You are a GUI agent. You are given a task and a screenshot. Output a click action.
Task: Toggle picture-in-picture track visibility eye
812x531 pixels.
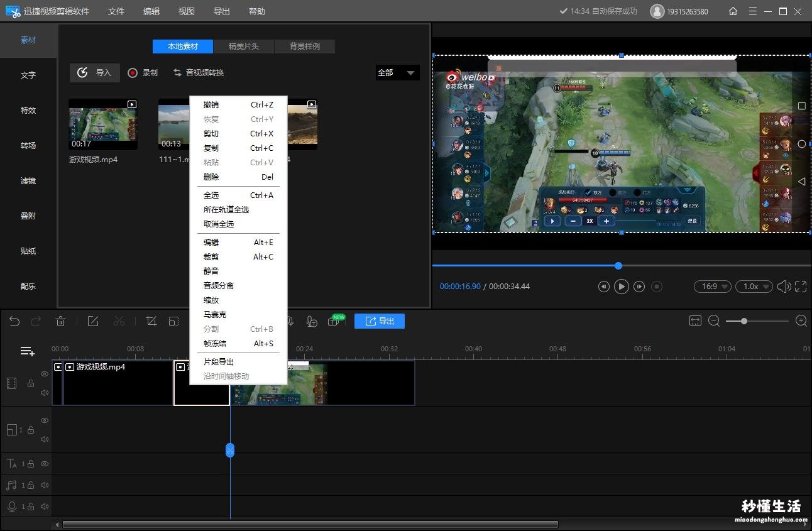(x=45, y=420)
